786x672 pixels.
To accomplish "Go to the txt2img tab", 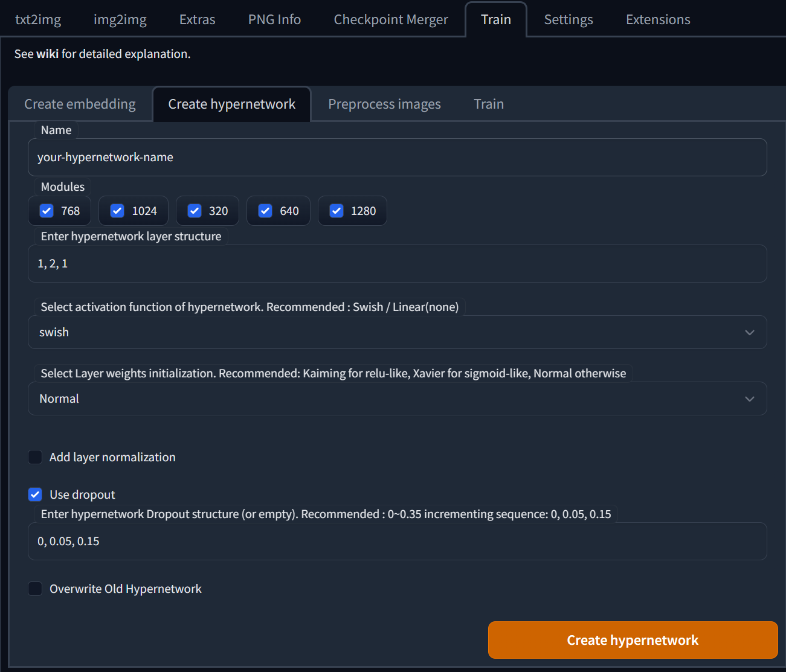I will click(x=38, y=19).
